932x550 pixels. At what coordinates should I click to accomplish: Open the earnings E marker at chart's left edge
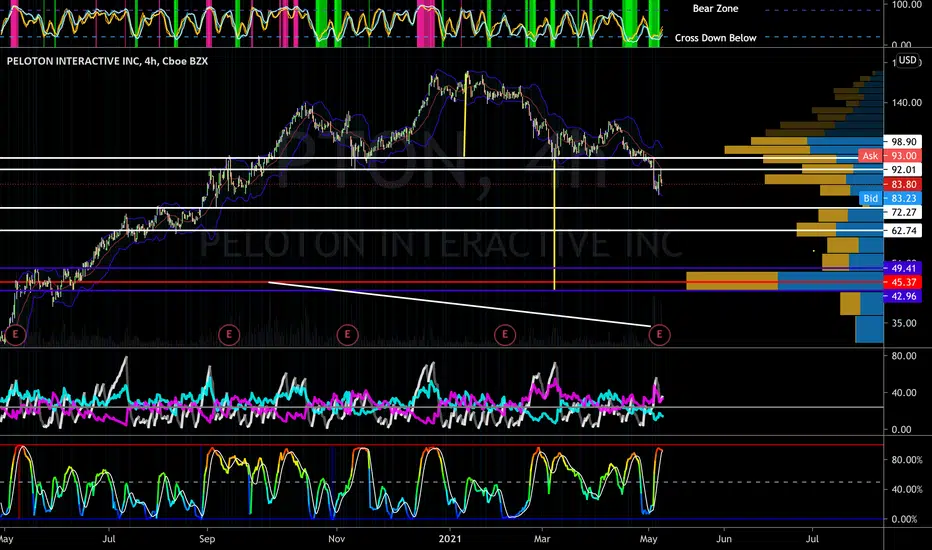(x=15, y=335)
